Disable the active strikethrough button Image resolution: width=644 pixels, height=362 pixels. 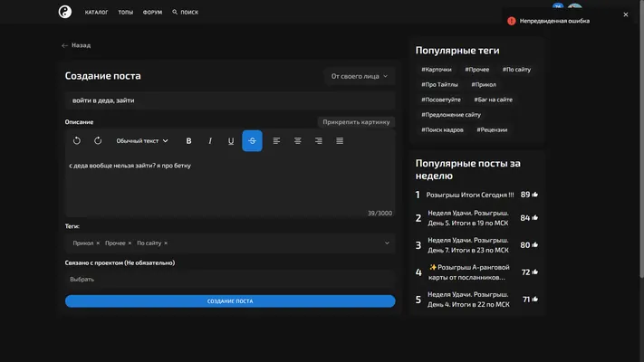pos(252,141)
